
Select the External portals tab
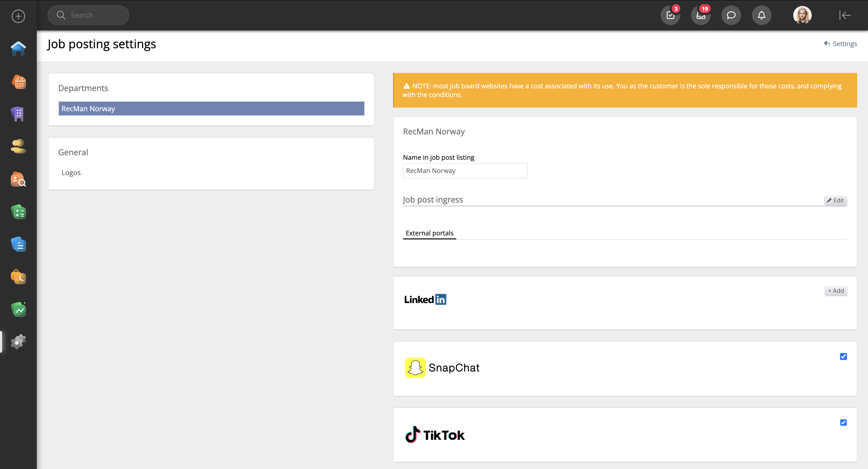[429, 233]
